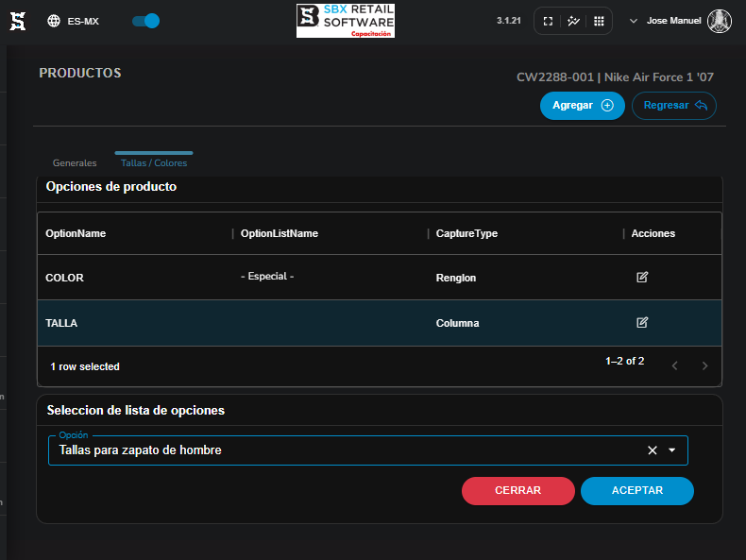Select the Tallas / Colores tab

click(154, 162)
